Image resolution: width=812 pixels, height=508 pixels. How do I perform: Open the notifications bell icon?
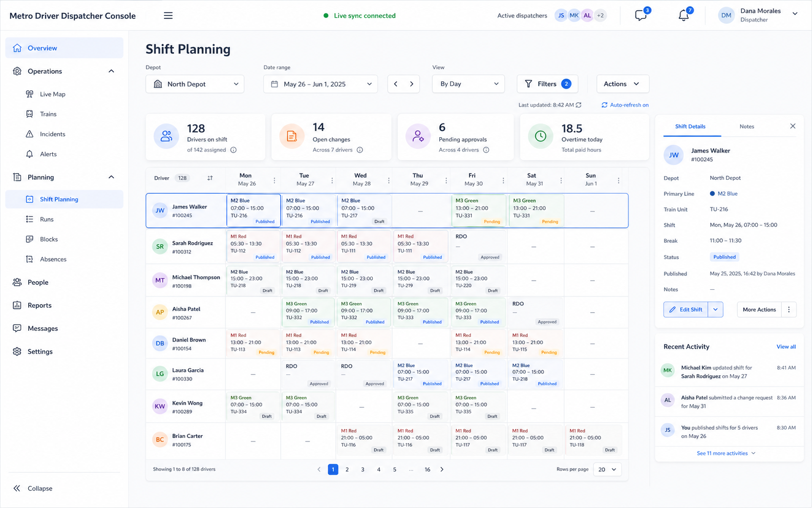(x=683, y=15)
